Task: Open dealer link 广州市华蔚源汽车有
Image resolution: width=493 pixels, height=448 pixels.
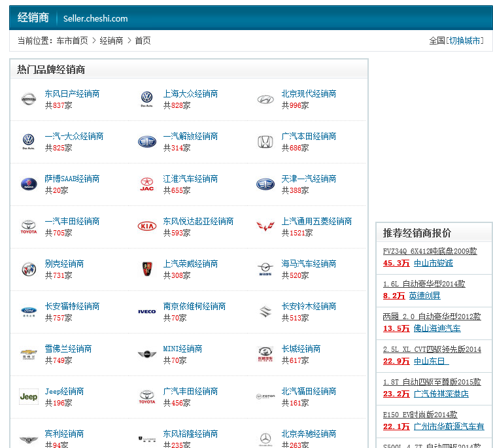Action: (x=449, y=426)
